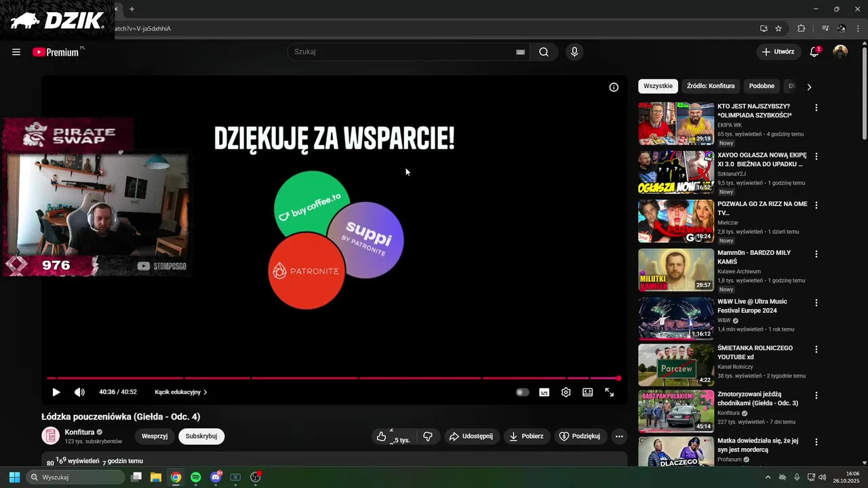Go to YouTube Premium home logo
The image size is (868, 488).
coord(56,52)
